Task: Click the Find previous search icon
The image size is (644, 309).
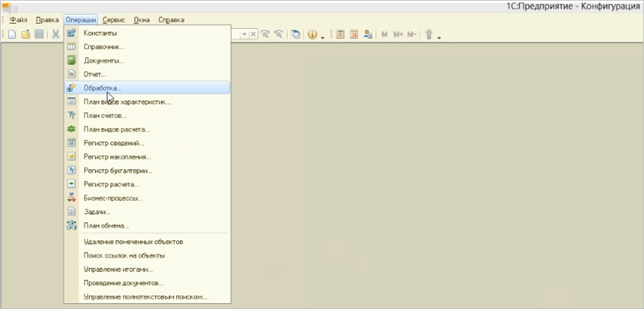Action: pyautogui.click(x=278, y=35)
